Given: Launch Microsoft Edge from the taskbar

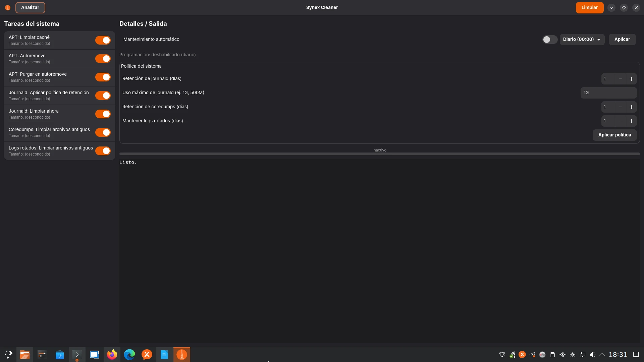Looking at the screenshot, I should pyautogui.click(x=129, y=355).
